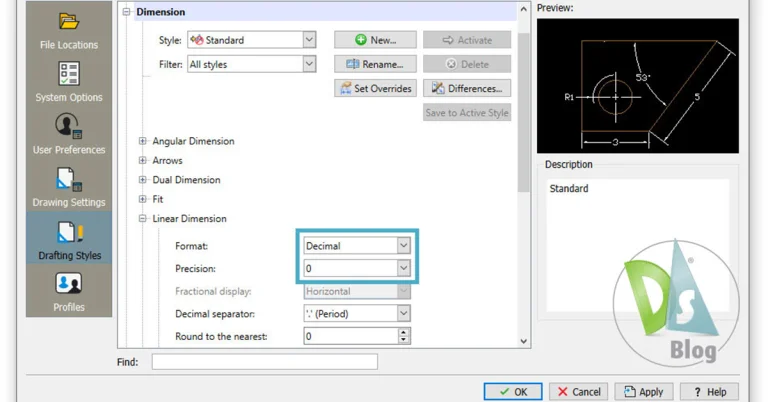The image size is (768, 402).
Task: Open the Format dropdown set to Decimal
Action: pyautogui.click(x=403, y=245)
